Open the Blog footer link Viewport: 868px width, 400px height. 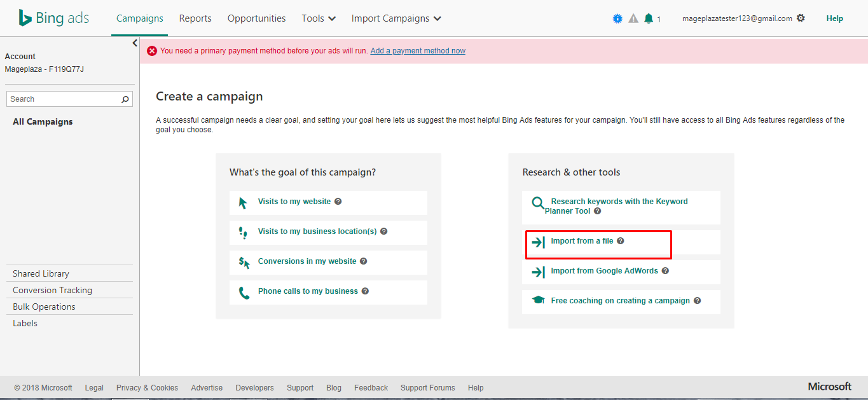pyautogui.click(x=334, y=388)
